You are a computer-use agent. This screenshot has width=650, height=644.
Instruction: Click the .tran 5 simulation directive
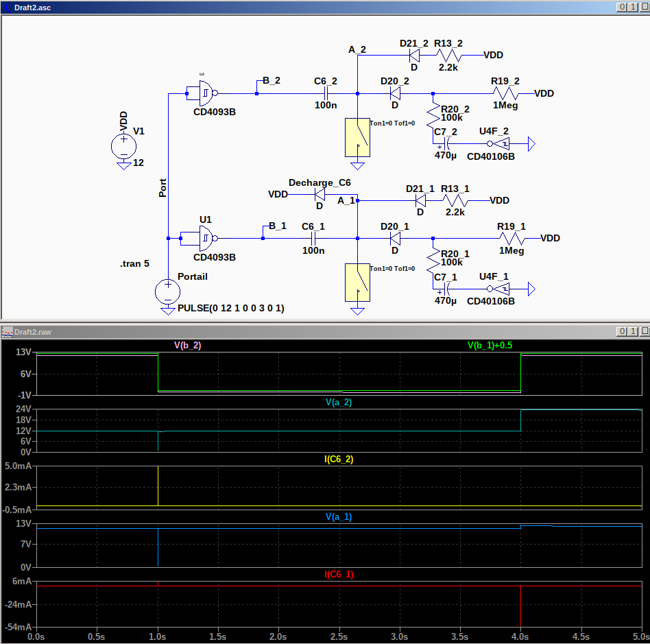pyautogui.click(x=134, y=264)
